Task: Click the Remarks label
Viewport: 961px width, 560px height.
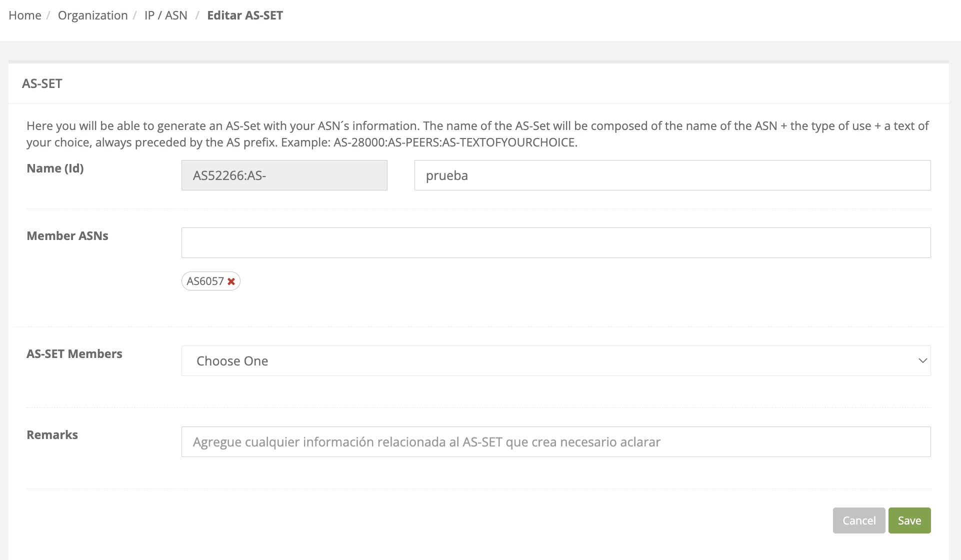Action: [52, 435]
